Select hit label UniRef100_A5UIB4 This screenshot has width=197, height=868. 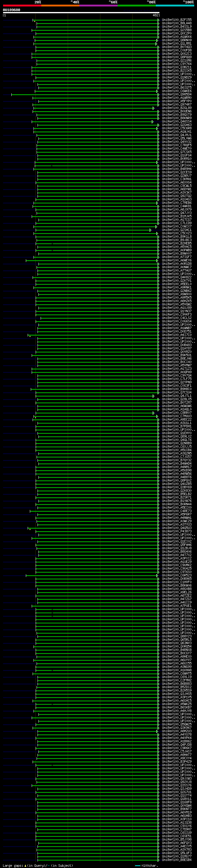176,450
